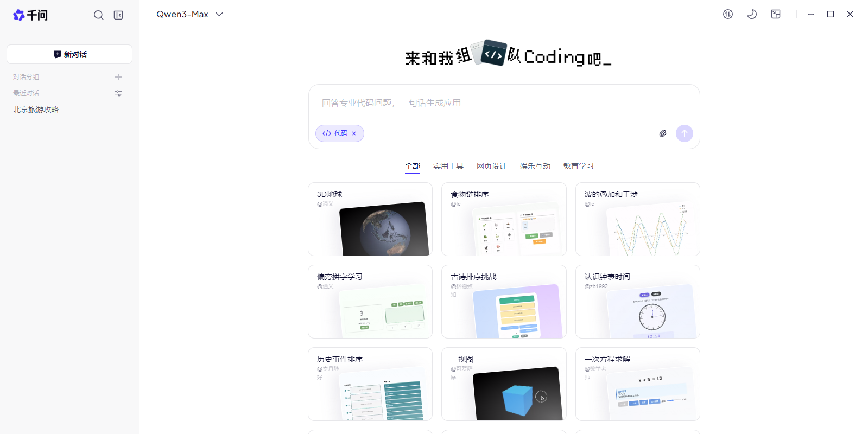Click the attachment paperclip icon
Image resolution: width=868 pixels, height=434 pixels.
click(x=663, y=133)
